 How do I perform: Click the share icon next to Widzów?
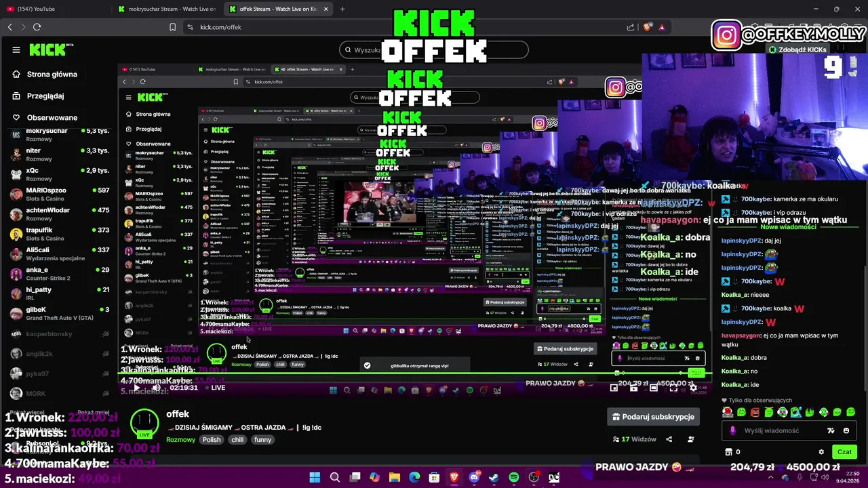pos(669,439)
